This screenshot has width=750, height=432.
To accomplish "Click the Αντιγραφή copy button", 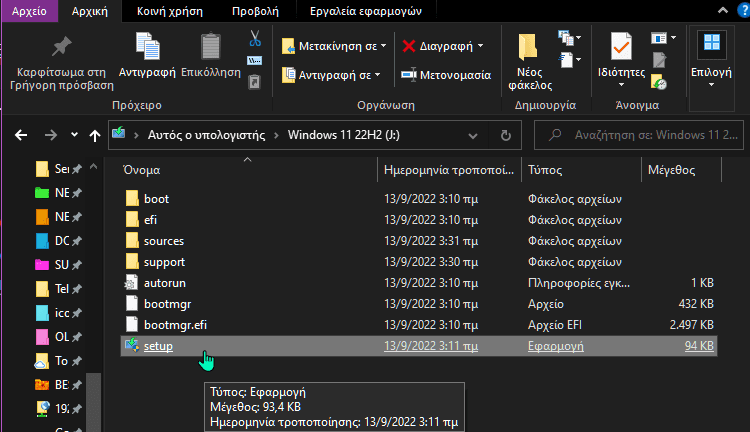I will [x=147, y=55].
